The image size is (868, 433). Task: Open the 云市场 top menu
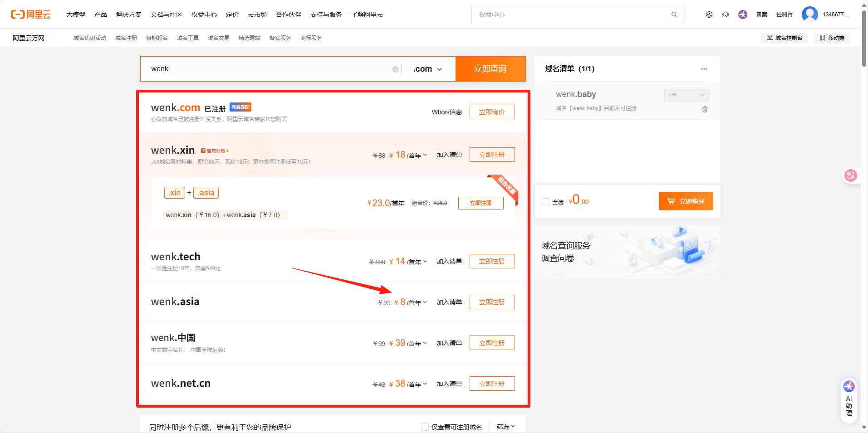[x=257, y=15]
